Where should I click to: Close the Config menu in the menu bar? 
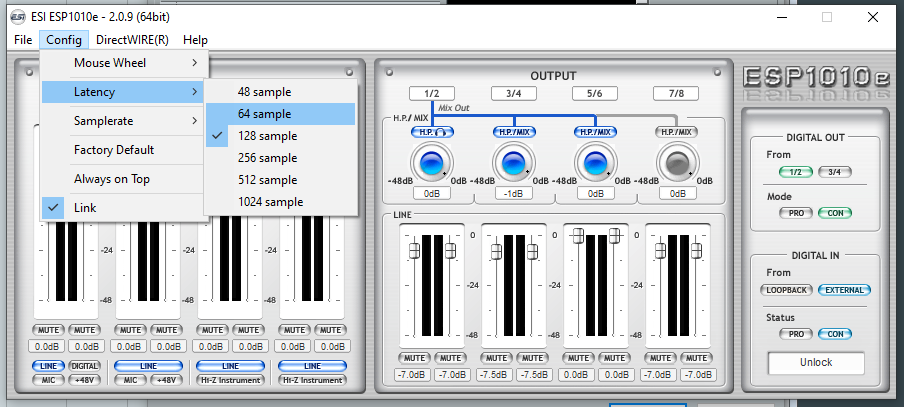(x=64, y=40)
